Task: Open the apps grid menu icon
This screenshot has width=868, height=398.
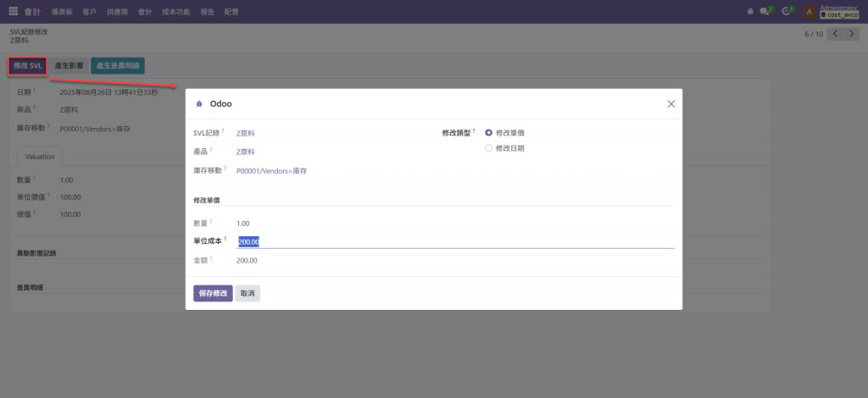Action: point(14,11)
